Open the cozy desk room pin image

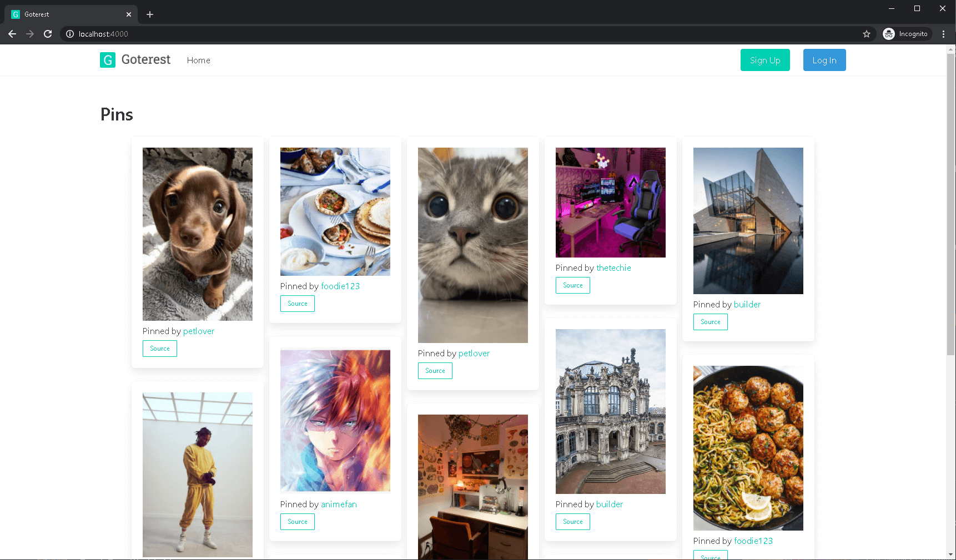(473, 487)
